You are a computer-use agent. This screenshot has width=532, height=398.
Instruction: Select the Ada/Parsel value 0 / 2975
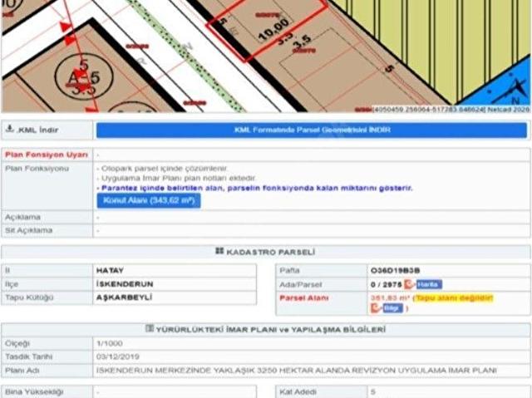(x=387, y=284)
